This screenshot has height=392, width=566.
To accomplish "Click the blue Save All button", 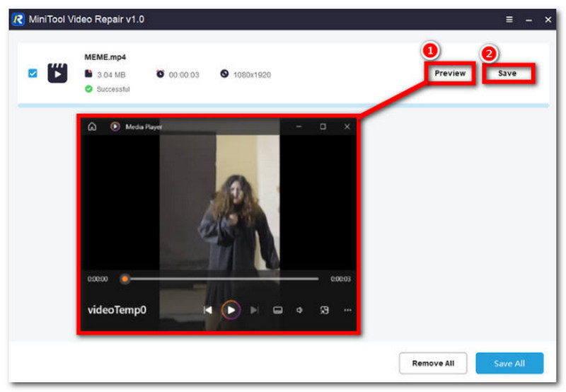I will [509, 364].
